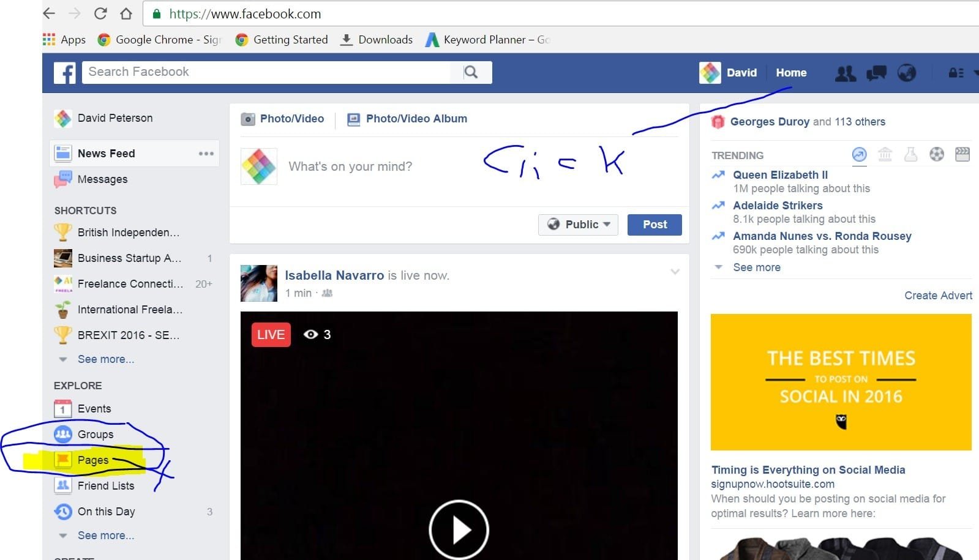Open privacy shortcuts lock icon

pyautogui.click(x=956, y=73)
